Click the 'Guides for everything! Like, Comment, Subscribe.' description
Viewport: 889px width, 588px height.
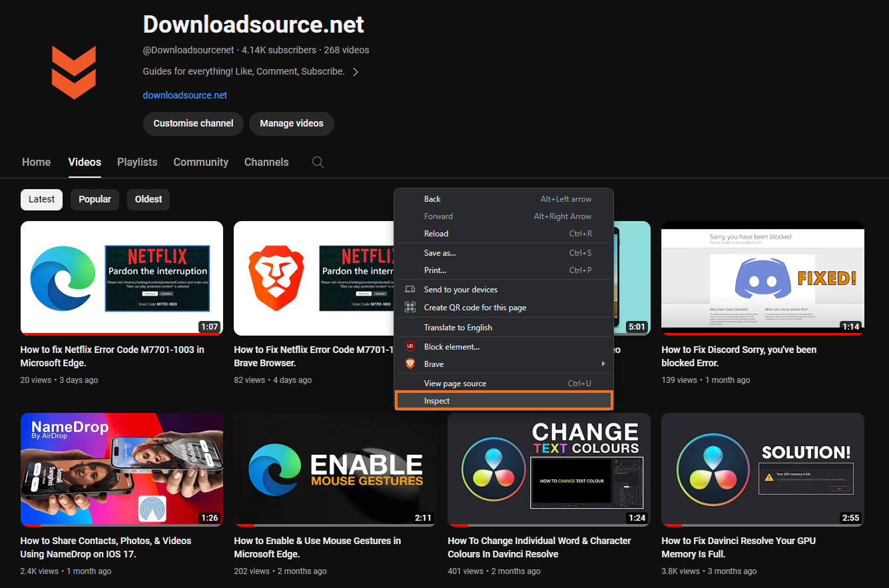point(244,71)
